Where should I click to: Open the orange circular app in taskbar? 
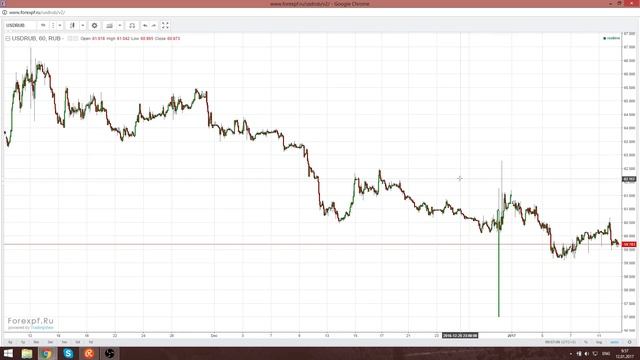pyautogui.click(x=89, y=353)
